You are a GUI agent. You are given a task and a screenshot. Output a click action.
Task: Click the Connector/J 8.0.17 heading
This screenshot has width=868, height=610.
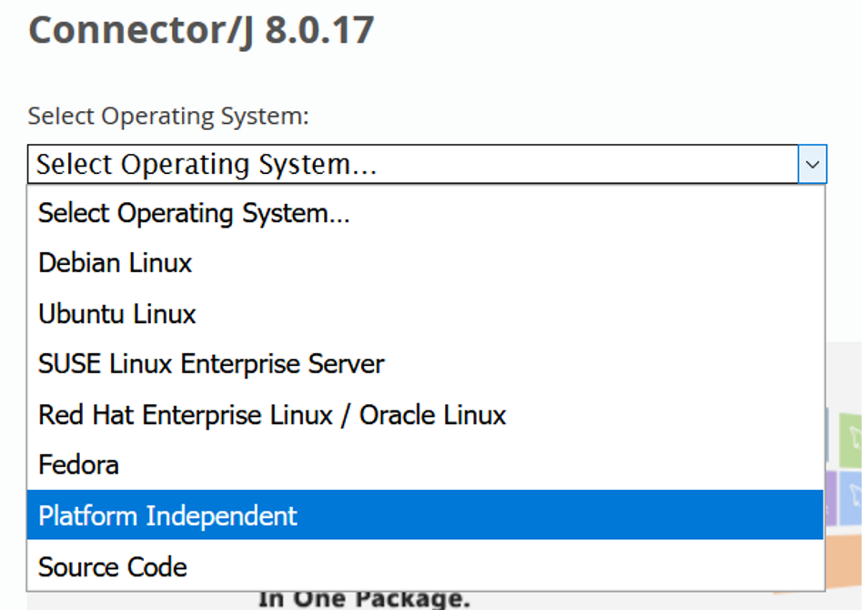(201, 30)
